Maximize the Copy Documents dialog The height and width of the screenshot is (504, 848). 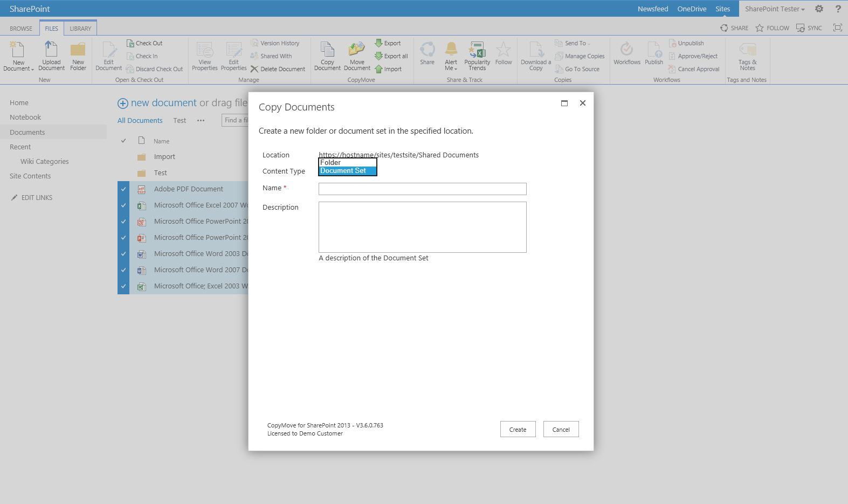(564, 103)
